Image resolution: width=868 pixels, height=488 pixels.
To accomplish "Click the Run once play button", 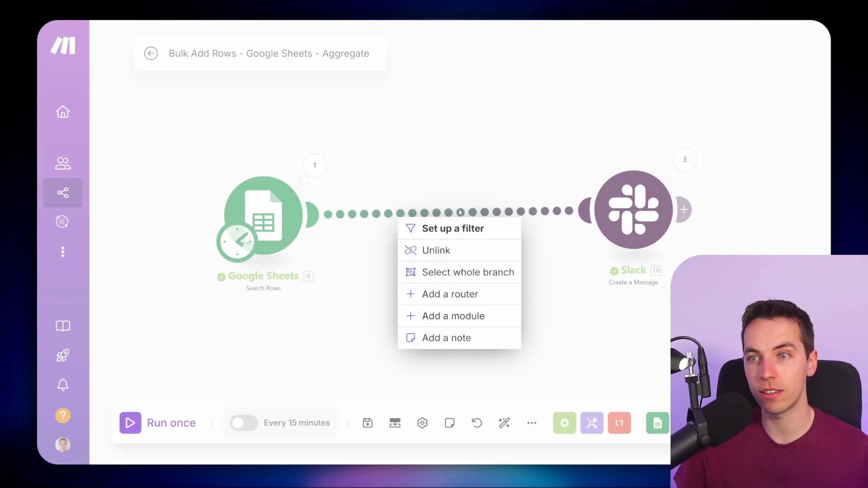I will coord(130,423).
